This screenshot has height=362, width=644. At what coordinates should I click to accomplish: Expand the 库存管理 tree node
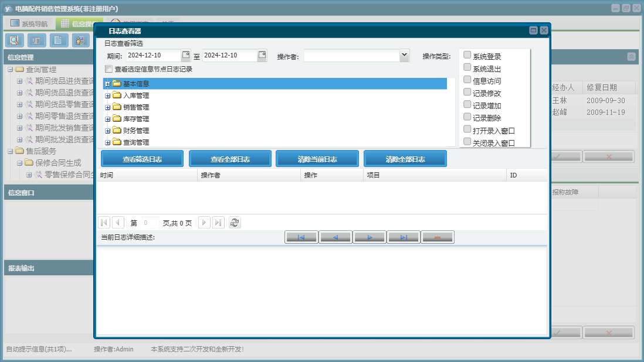coord(107,119)
